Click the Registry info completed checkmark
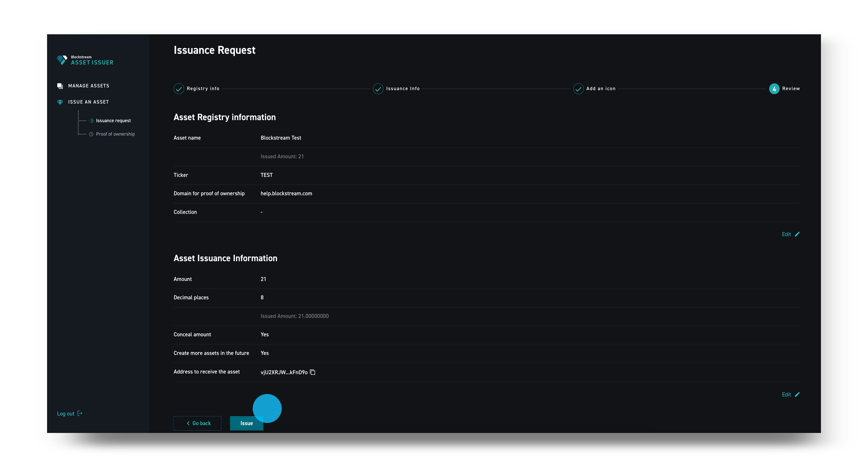Image resolution: width=868 pixels, height=467 pixels. click(x=179, y=88)
